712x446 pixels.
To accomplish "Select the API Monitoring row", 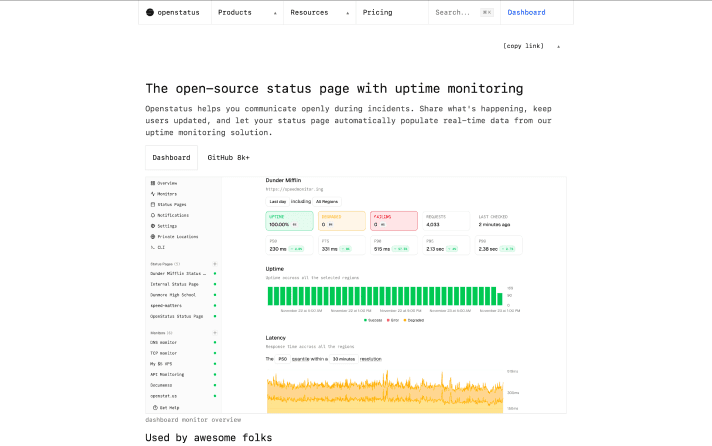I will point(183,375).
